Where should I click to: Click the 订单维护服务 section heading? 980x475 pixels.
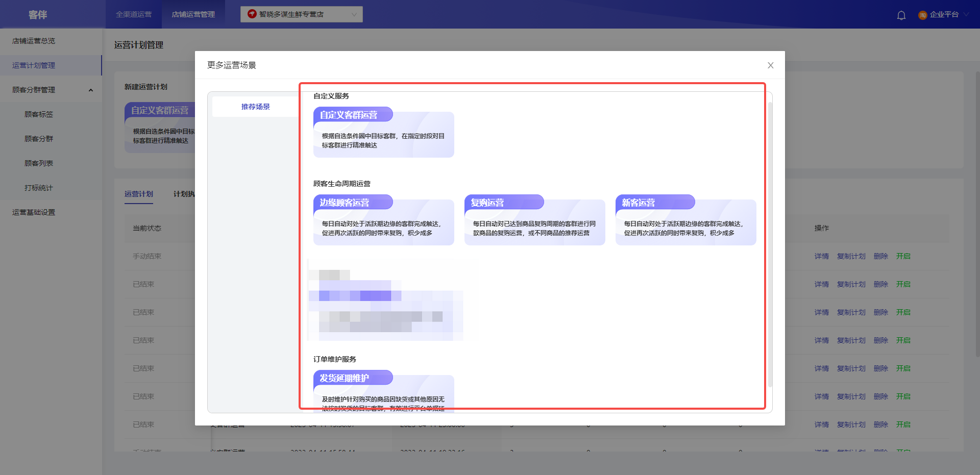(335, 359)
